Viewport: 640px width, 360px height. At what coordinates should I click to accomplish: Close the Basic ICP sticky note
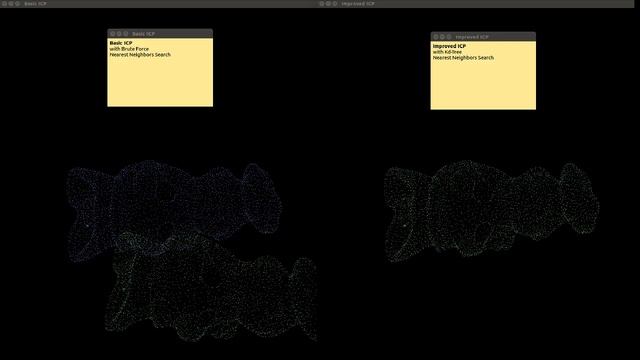tap(113, 33)
